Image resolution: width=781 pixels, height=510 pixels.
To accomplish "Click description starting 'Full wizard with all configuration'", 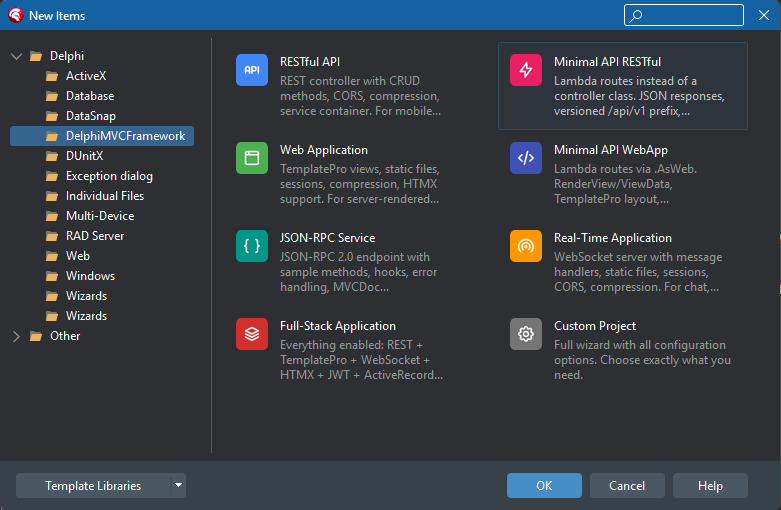I will click(643, 360).
